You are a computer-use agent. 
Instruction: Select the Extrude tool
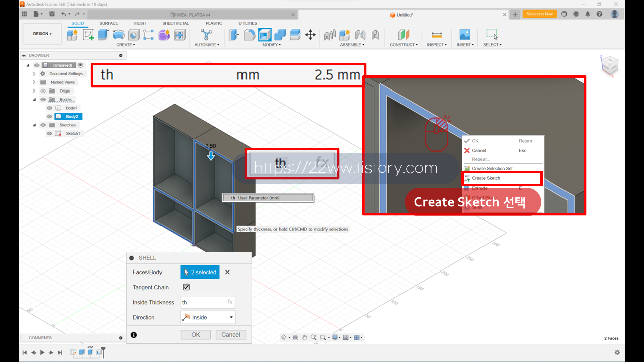click(103, 34)
